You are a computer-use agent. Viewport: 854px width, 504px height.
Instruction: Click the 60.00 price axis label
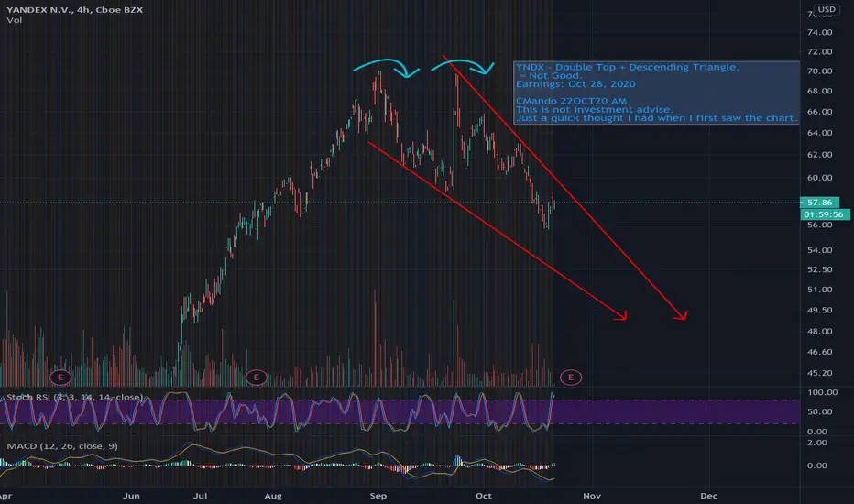point(820,178)
